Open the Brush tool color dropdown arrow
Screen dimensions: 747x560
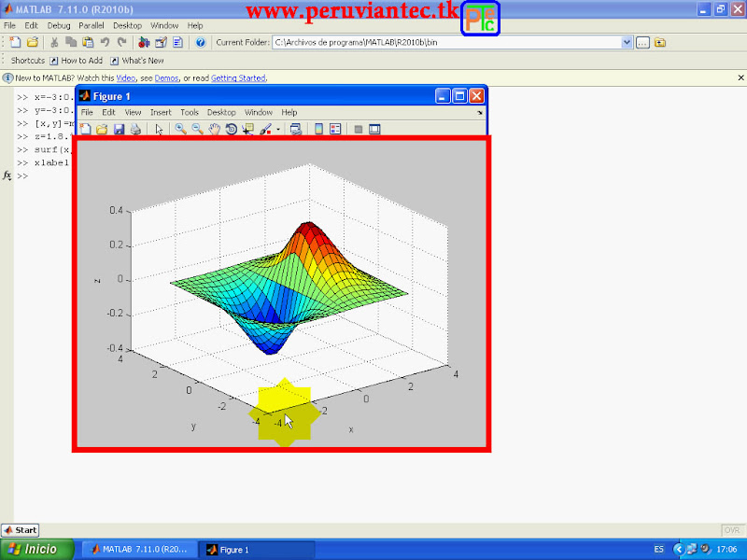[x=278, y=130]
